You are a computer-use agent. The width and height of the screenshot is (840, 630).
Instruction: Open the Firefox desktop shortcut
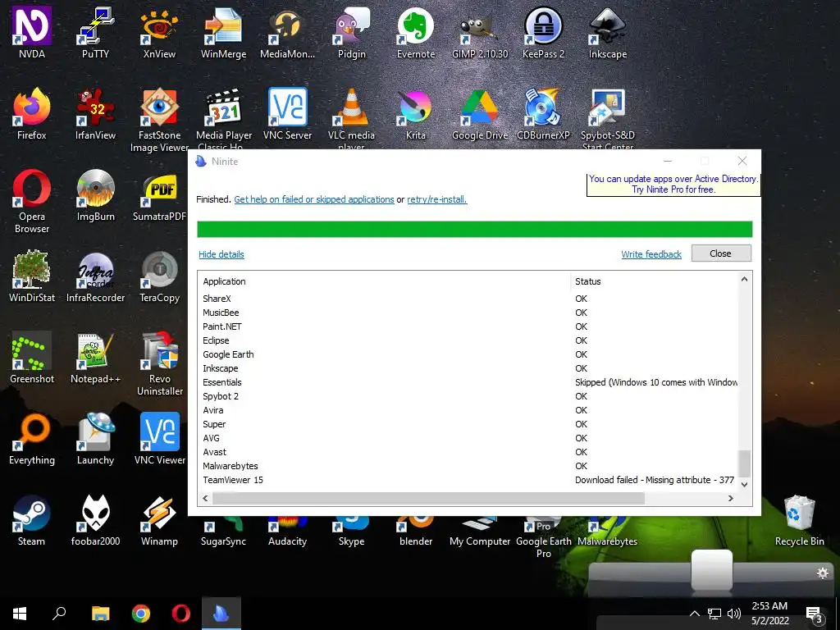pos(32,114)
